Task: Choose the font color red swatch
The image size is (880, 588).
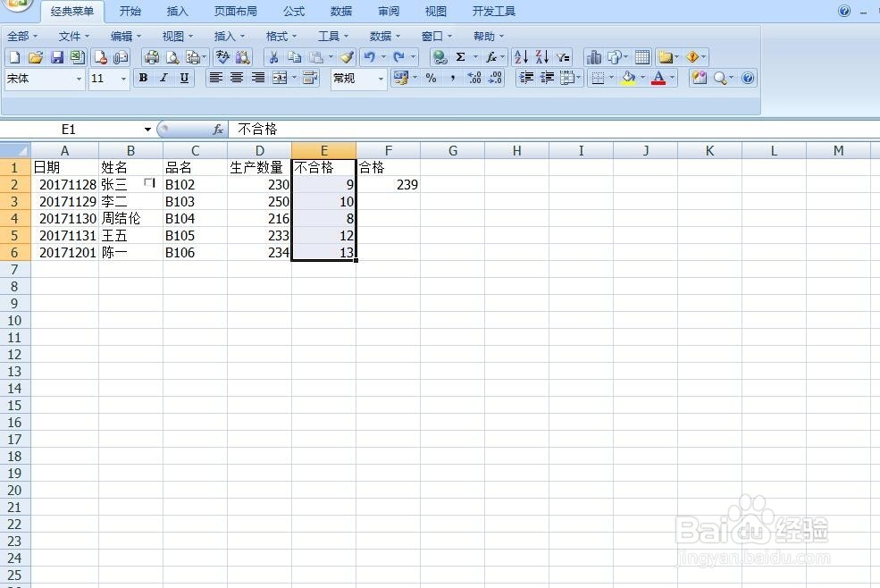Action: (658, 79)
